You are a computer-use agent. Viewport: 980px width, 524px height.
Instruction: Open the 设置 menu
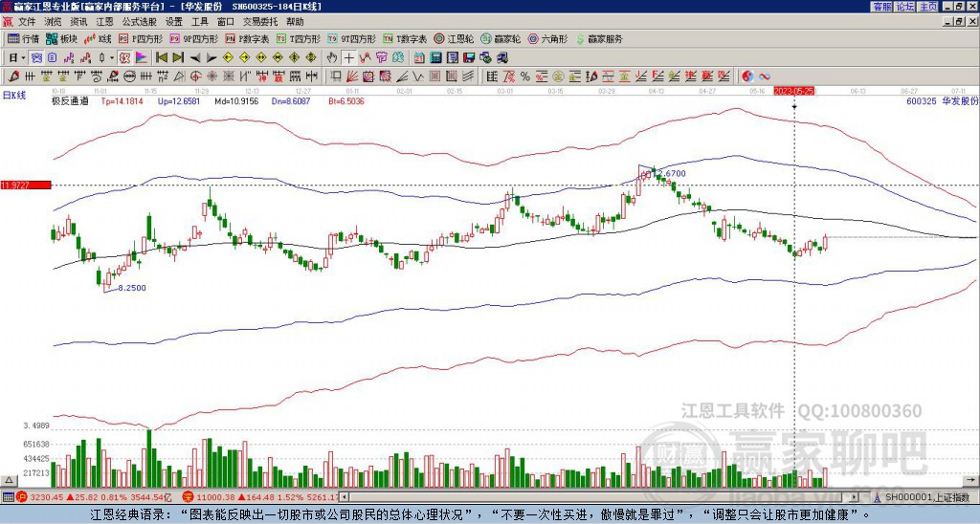(x=174, y=22)
